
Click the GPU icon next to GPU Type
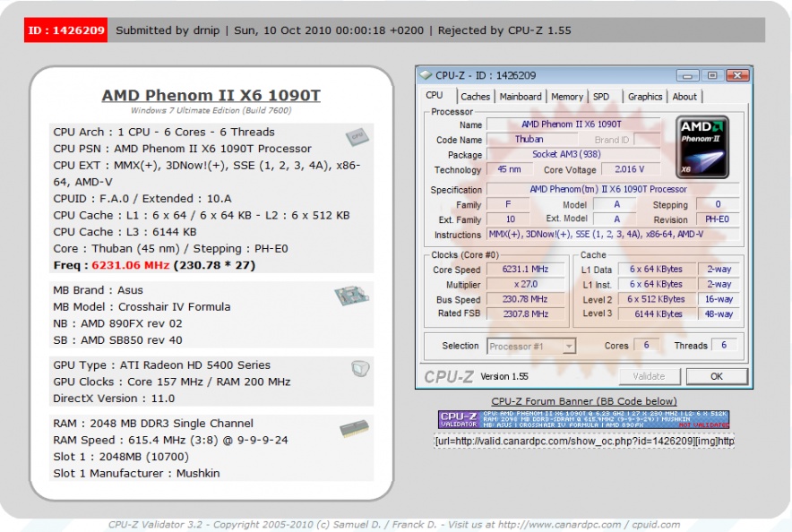[359, 368]
